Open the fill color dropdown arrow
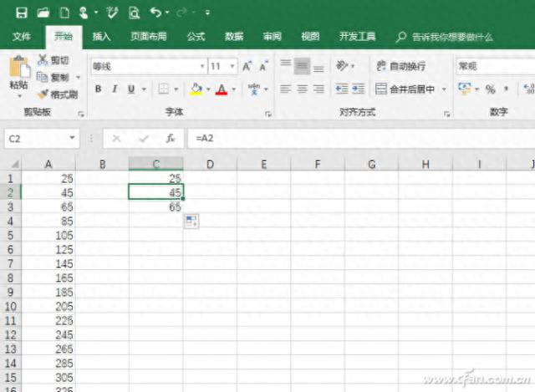This screenshot has width=535, height=392. [208, 89]
